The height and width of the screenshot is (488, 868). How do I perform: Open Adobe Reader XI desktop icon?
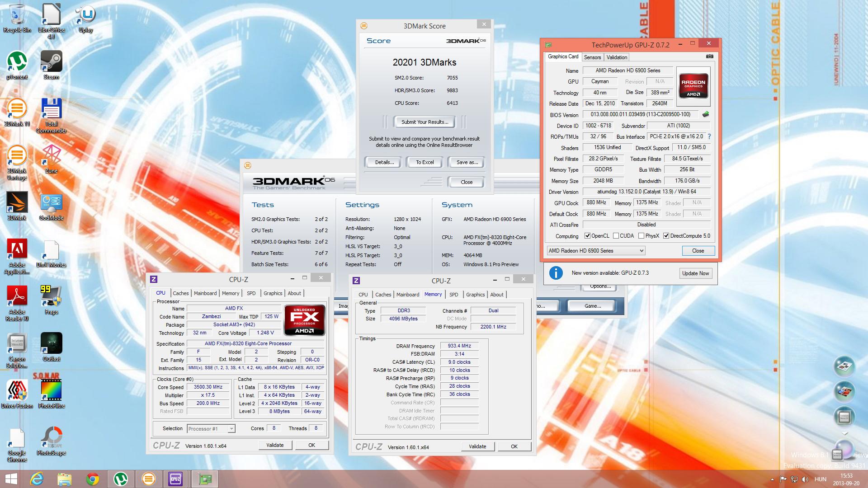17,304
